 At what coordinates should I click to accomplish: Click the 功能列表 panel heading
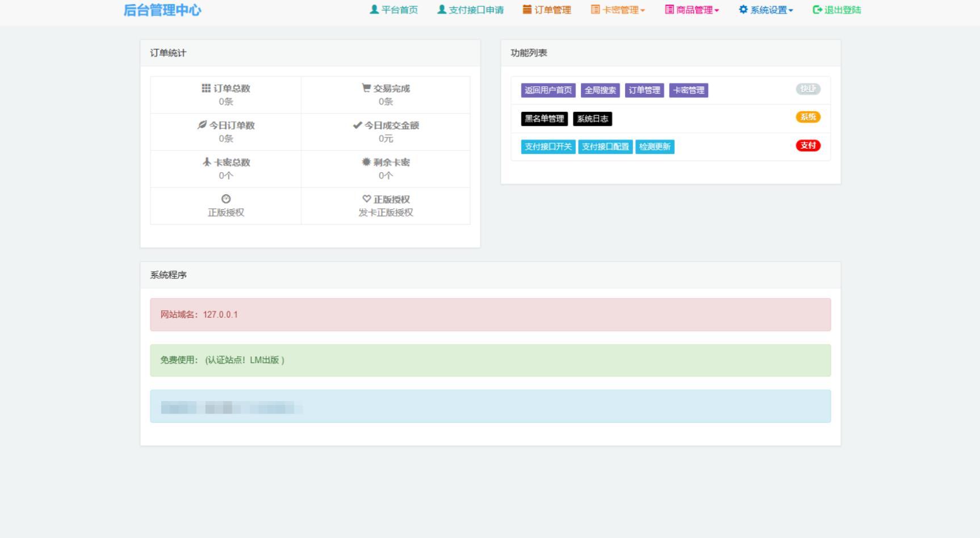(529, 53)
